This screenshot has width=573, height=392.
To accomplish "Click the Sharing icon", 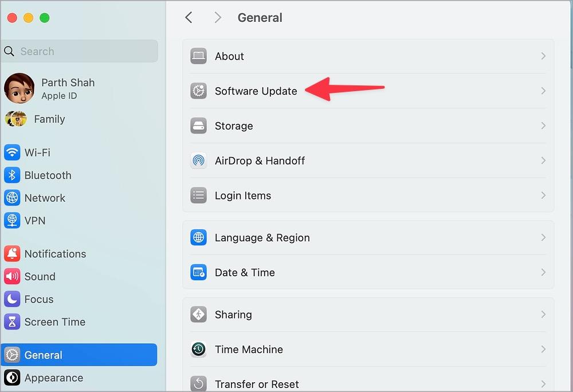I will pos(198,314).
